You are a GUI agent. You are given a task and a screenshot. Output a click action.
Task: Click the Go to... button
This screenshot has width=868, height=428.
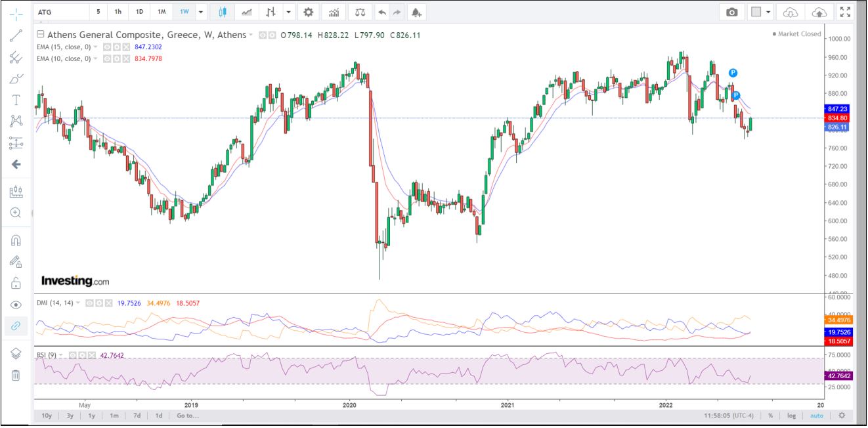(x=188, y=416)
